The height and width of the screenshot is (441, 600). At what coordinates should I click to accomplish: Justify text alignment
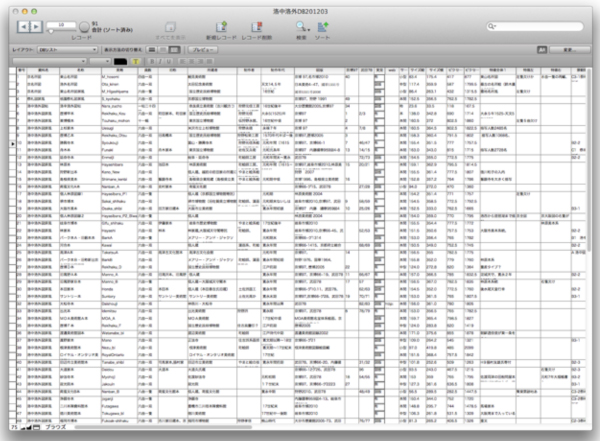click(209, 61)
